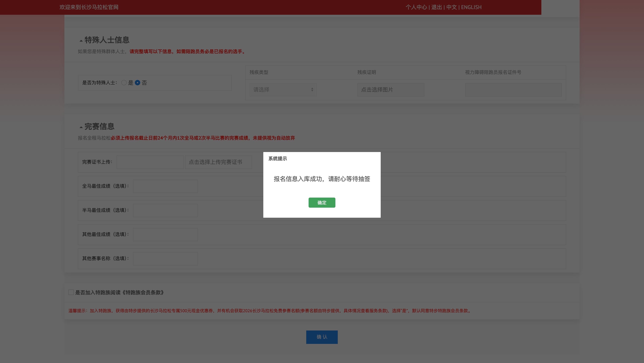Click the green 确定 button in dialog
This screenshot has width=644, height=363.
pos(322,203)
